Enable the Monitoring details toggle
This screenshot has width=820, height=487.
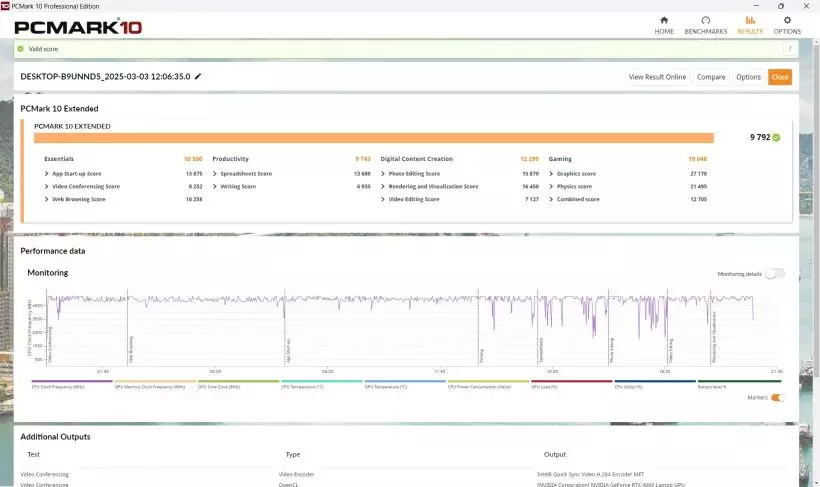click(x=775, y=274)
